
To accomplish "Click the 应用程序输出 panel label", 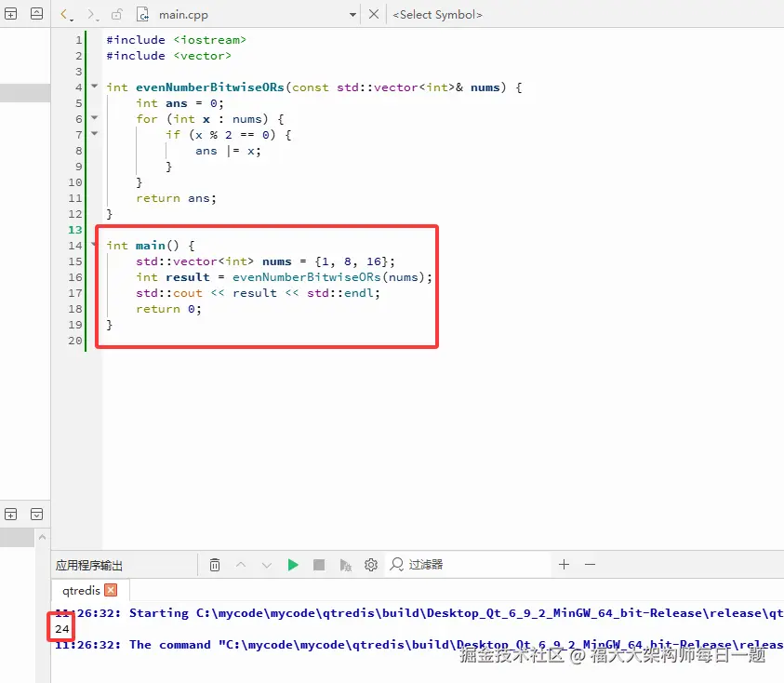I will (89, 566).
